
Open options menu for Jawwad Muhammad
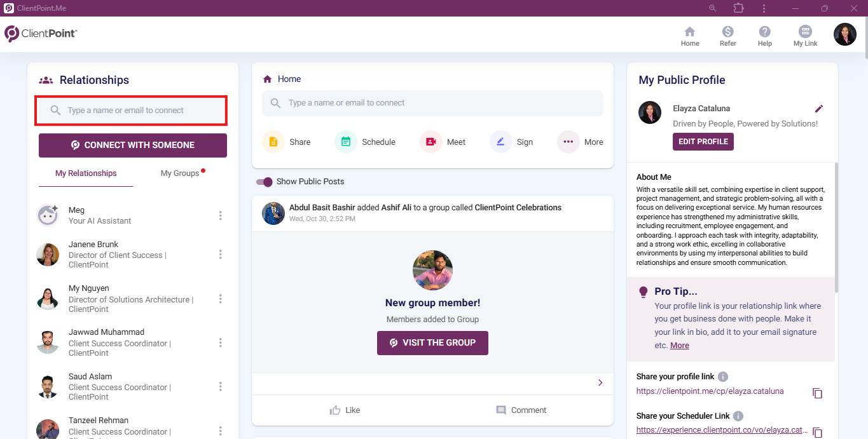[x=221, y=342]
